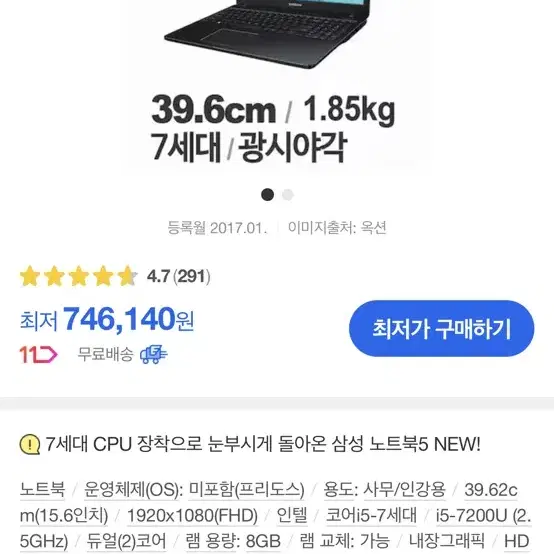Click the 램 교체: 가능 spec link
This screenshot has width=554, height=554.
click(x=345, y=541)
